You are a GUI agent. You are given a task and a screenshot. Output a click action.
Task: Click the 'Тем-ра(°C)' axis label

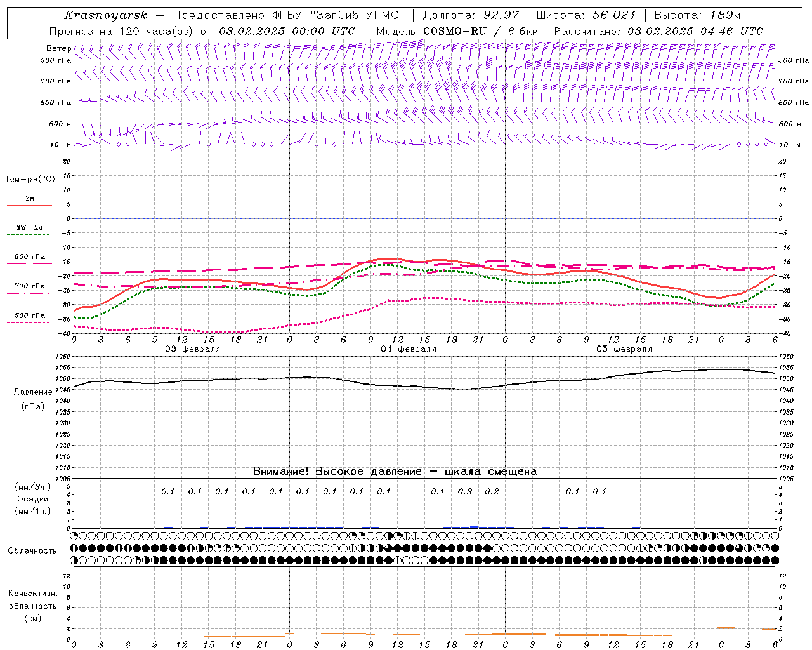tap(30, 180)
